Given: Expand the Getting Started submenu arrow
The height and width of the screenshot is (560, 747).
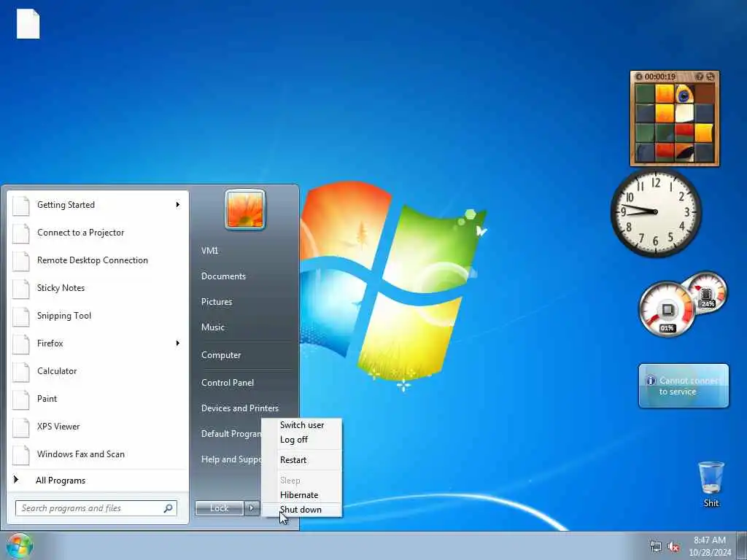Looking at the screenshot, I should click(178, 205).
